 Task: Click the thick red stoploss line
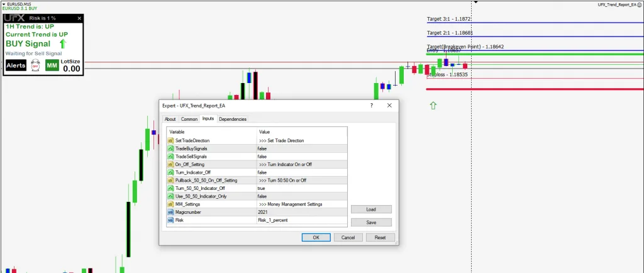point(535,89)
